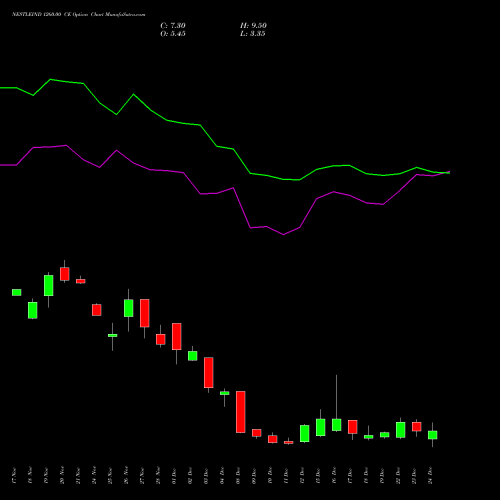Select the green candle for 22 Dec

[401, 430]
